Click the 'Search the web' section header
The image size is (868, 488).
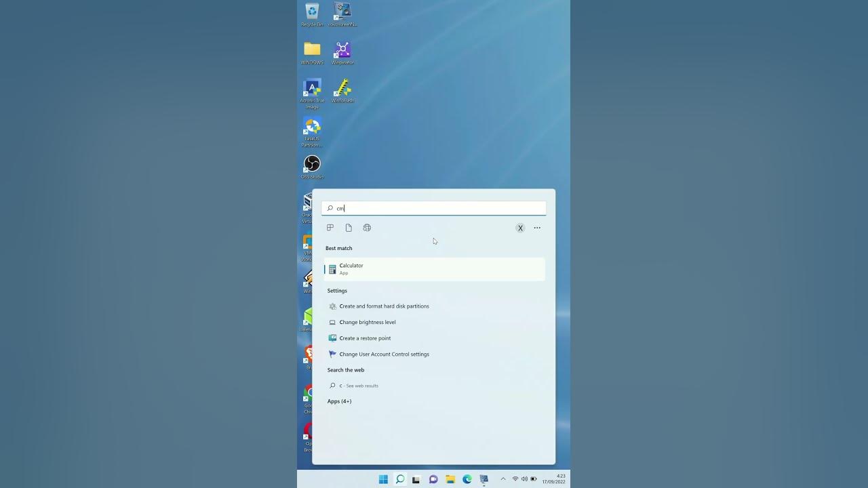[346, 370]
